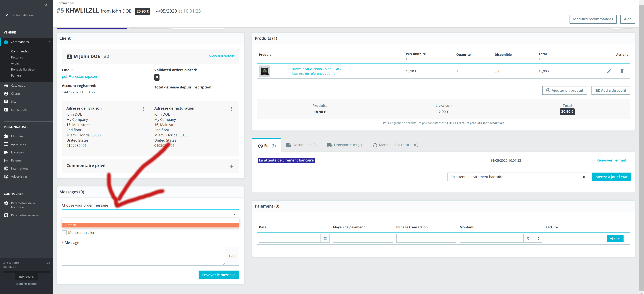
Task: Check the Montrer au client checkbox
Action: point(65,233)
